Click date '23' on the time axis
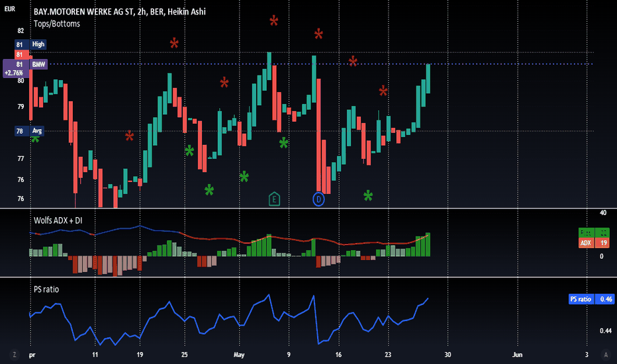 pyautogui.click(x=388, y=355)
